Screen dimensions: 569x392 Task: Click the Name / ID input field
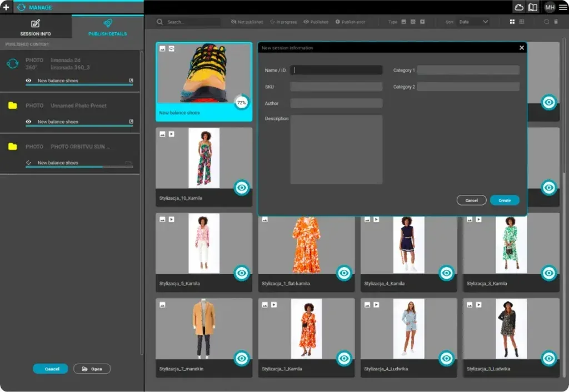[337, 70]
